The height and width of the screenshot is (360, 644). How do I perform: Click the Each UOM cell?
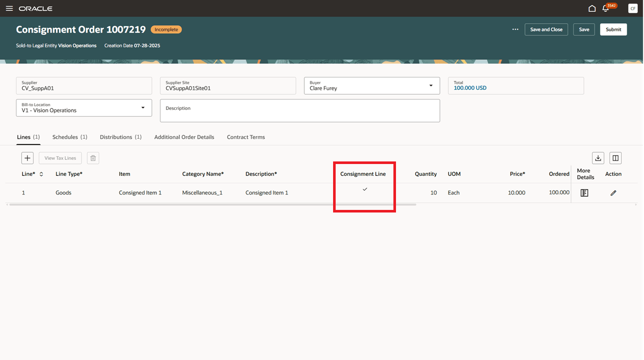point(453,193)
